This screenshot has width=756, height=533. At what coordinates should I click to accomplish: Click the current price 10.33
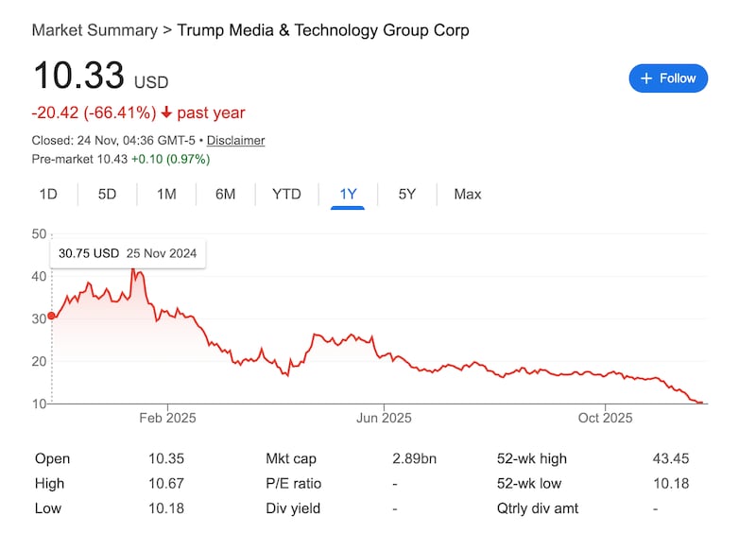[77, 77]
